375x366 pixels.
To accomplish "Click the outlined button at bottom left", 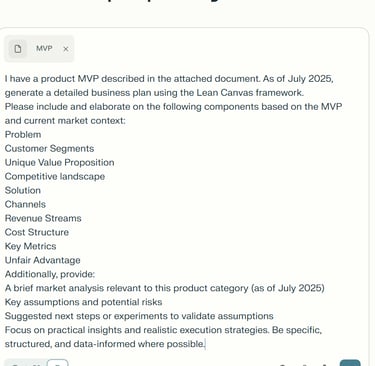I will click(x=58, y=363).
